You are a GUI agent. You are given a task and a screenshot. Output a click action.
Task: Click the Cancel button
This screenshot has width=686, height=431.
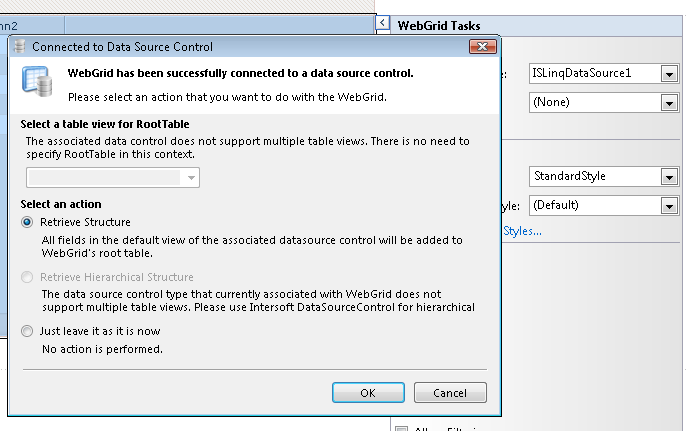pyautogui.click(x=449, y=393)
